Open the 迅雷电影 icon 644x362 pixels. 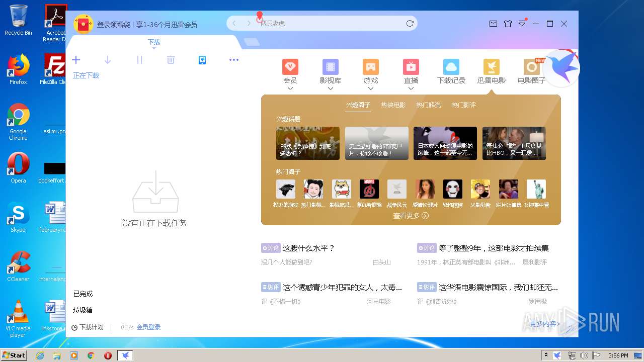492,67
